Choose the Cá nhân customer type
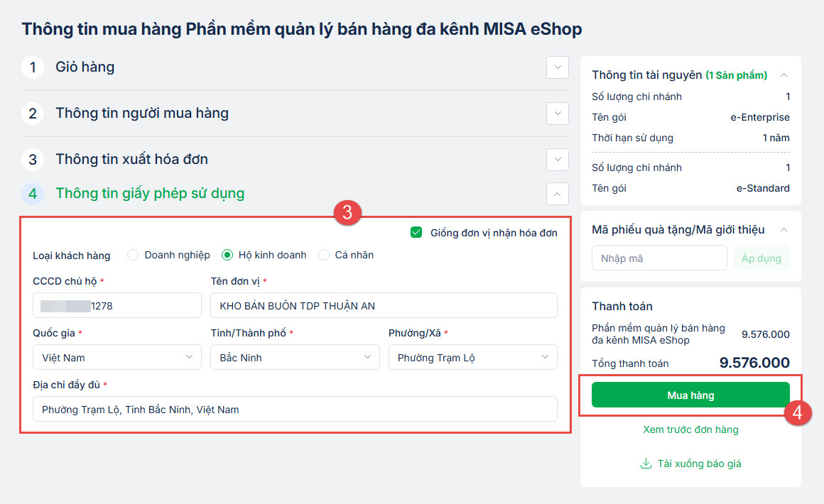824x504 pixels. click(x=324, y=255)
